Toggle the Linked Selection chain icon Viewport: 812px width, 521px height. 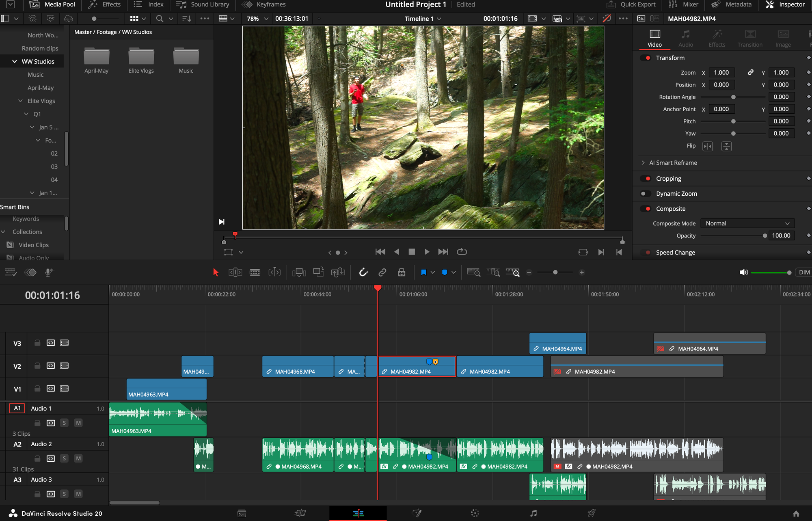tap(382, 272)
